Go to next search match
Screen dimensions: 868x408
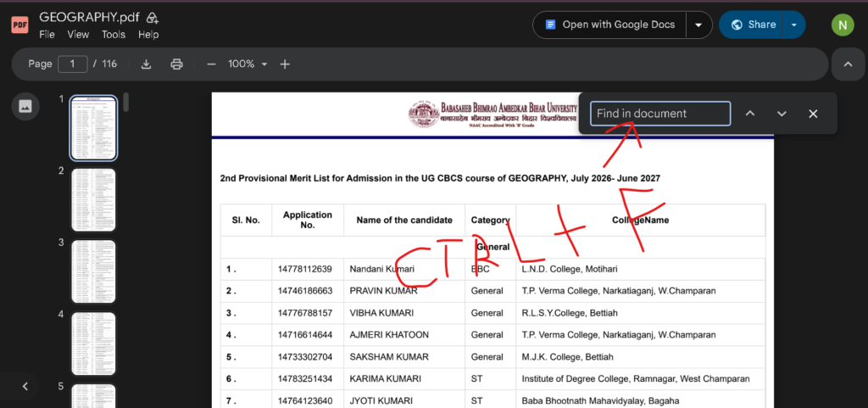click(x=782, y=114)
